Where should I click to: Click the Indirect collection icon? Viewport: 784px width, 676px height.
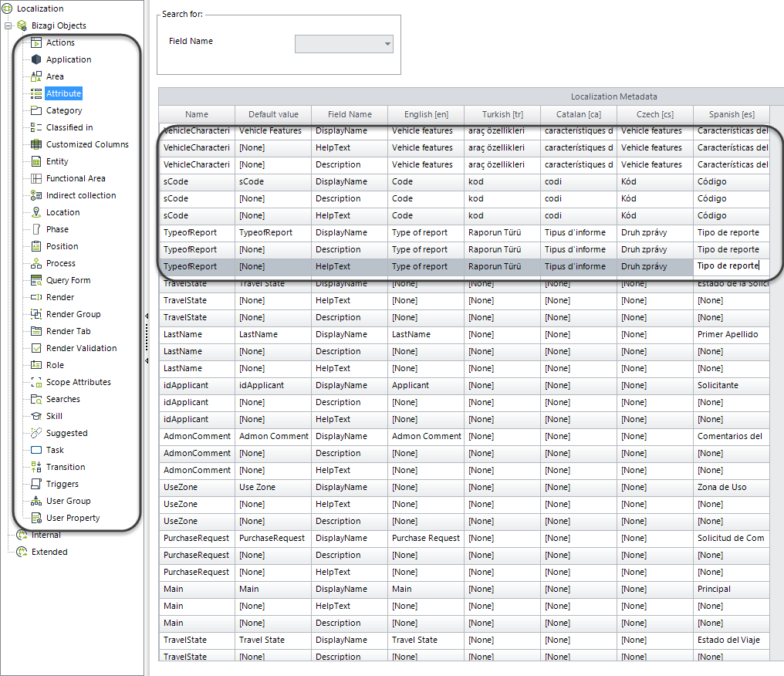[x=36, y=195]
